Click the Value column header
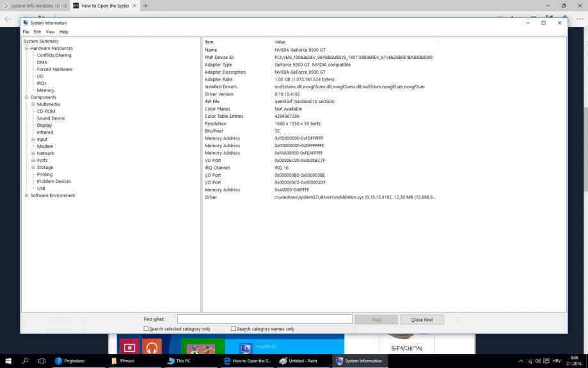Viewport: 588px width, 368px height. (x=356, y=42)
